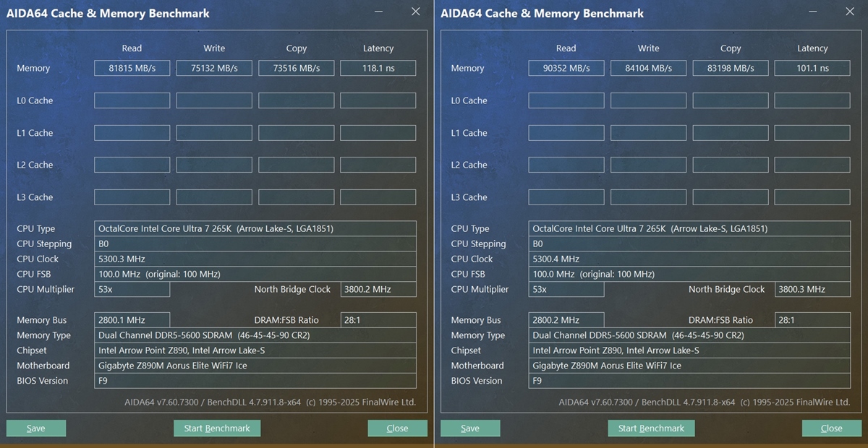Click the Close button in left window
Image resolution: width=868 pixels, height=448 pixels.
tap(397, 428)
